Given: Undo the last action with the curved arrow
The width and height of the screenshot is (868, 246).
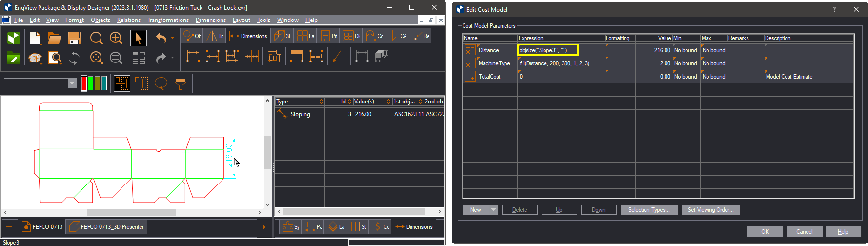Looking at the screenshot, I should coord(161,38).
